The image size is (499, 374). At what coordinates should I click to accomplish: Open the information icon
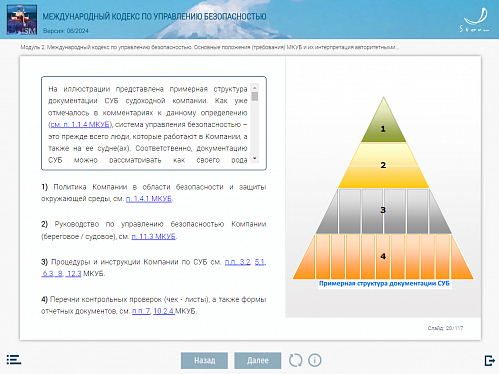(x=315, y=360)
